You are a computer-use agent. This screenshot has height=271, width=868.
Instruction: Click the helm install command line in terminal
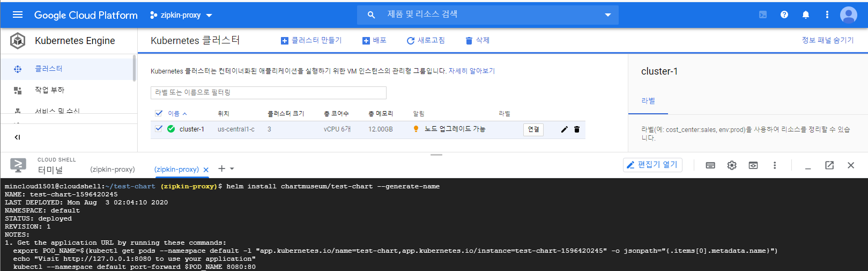pos(222,186)
